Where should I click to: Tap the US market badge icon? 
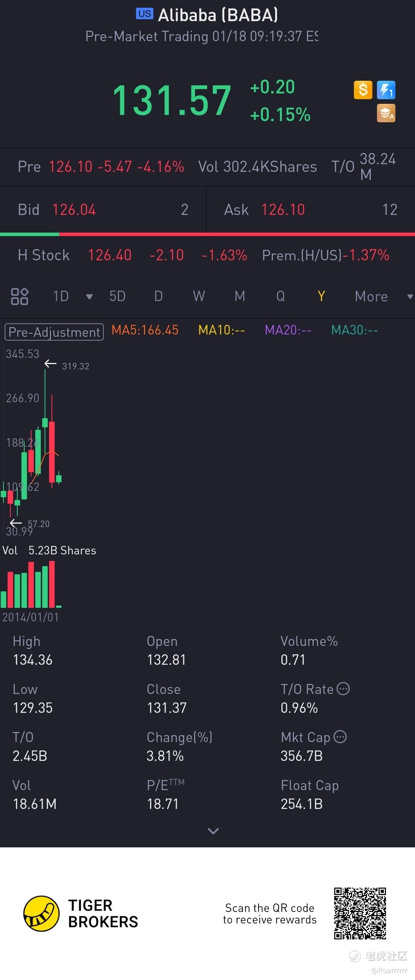(144, 14)
